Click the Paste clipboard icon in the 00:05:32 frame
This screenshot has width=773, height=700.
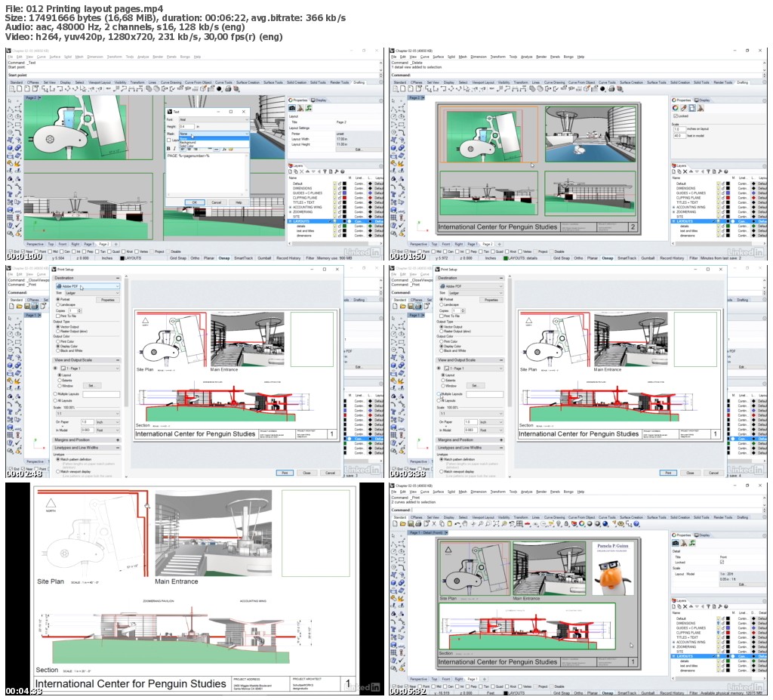tap(450, 524)
